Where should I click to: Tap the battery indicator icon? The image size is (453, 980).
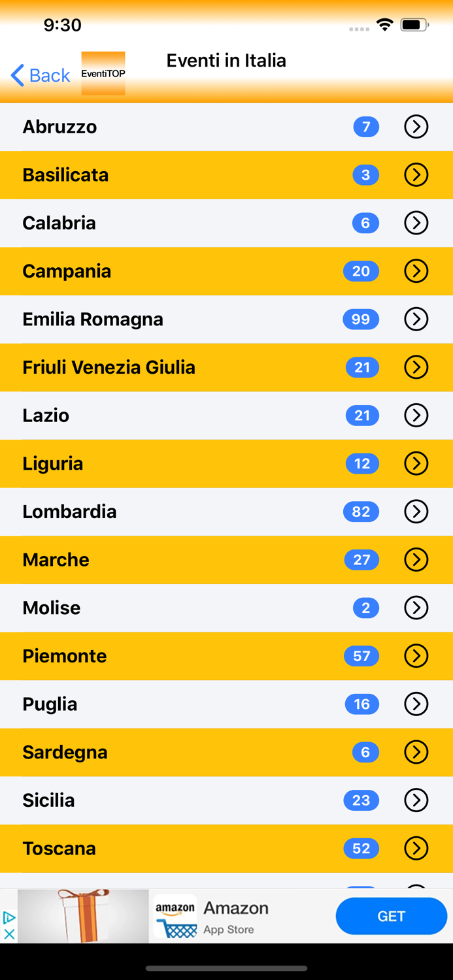pyautogui.click(x=414, y=24)
